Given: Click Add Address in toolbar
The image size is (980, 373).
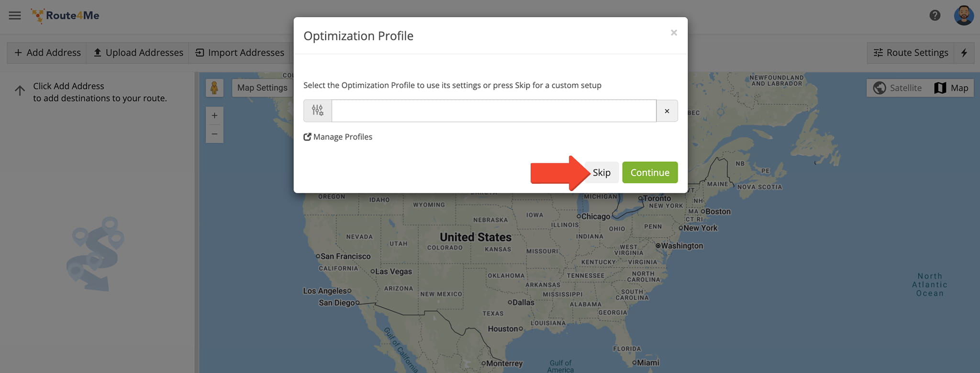Looking at the screenshot, I should 47,53.
